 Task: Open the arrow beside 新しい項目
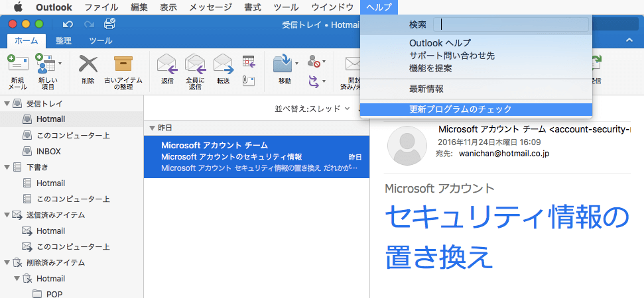pyautogui.click(x=60, y=64)
